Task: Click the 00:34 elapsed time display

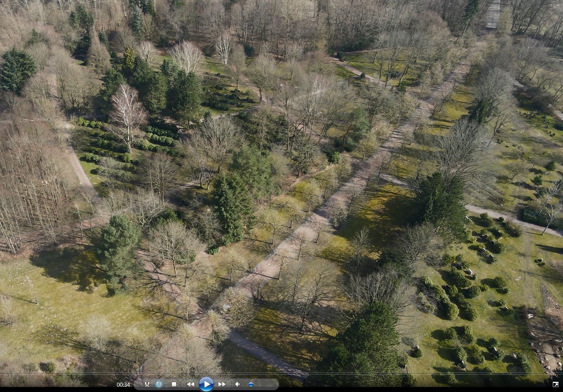Action: tap(123, 385)
